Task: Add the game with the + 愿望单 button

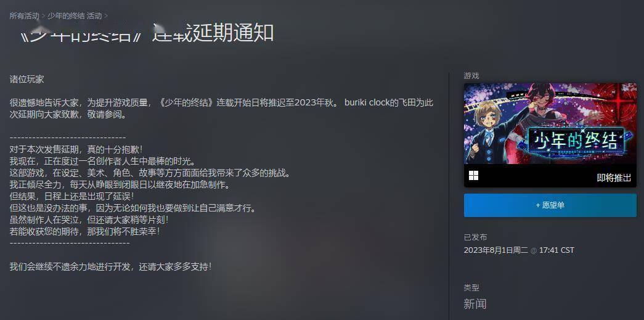Action: [x=550, y=205]
